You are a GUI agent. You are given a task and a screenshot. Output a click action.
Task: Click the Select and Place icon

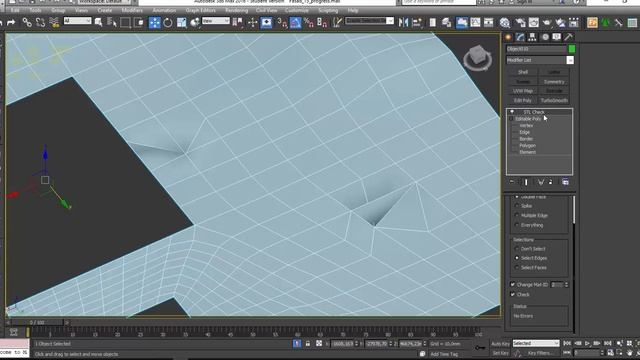click(195, 22)
